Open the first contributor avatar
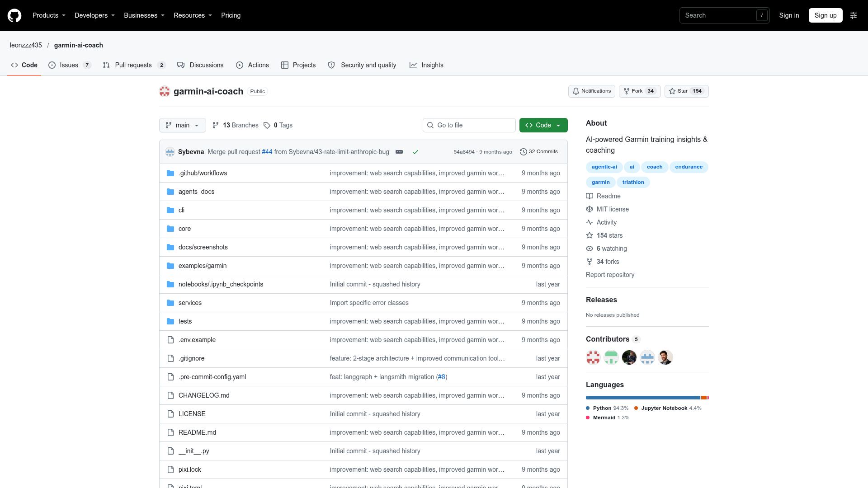868x488 pixels. (593, 357)
